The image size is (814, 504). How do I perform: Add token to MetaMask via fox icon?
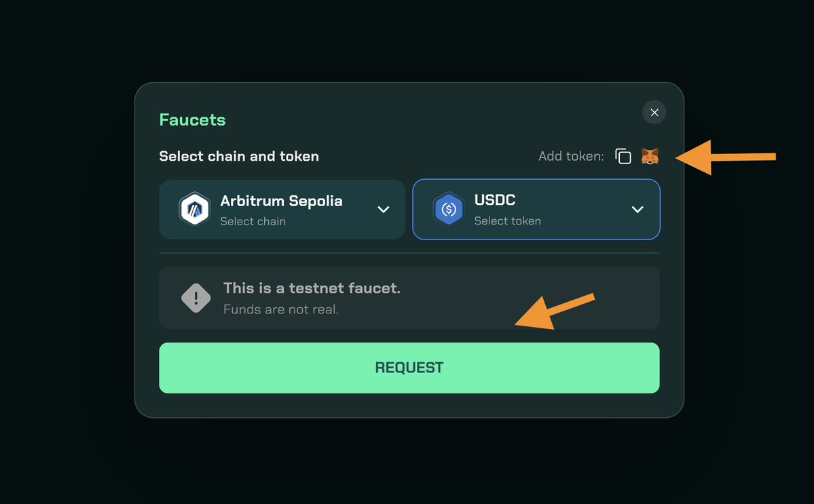pyautogui.click(x=650, y=157)
